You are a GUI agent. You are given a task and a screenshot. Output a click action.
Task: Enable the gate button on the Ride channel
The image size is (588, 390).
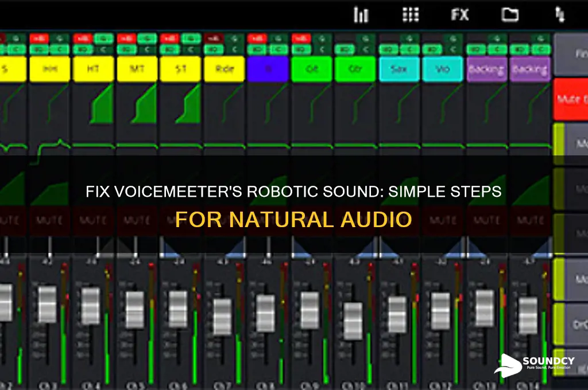click(234, 38)
